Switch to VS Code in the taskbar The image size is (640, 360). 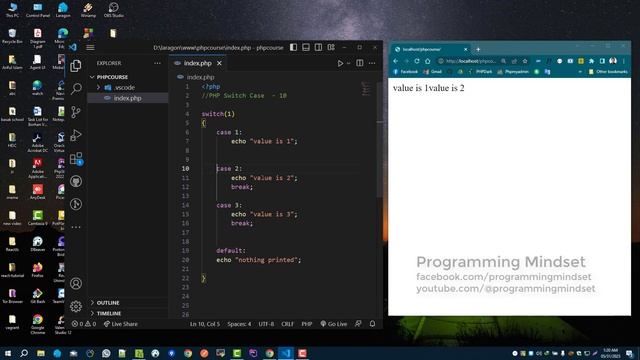click(x=286, y=353)
